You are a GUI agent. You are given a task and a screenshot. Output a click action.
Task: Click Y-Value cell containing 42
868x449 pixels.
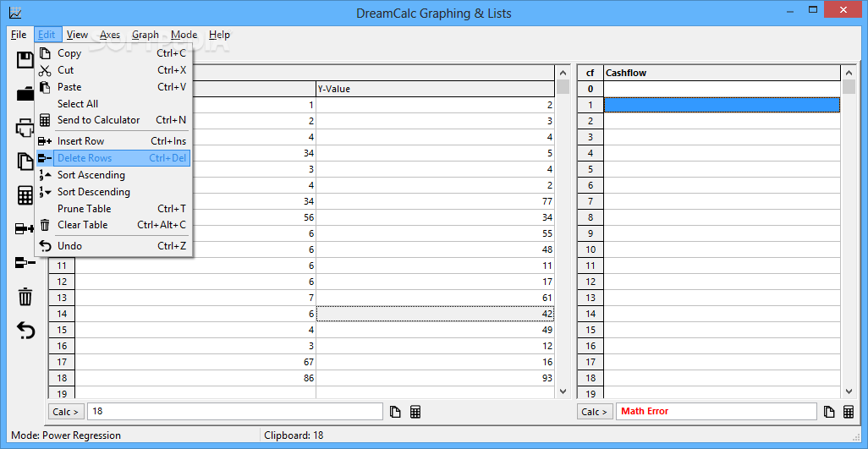(x=435, y=314)
